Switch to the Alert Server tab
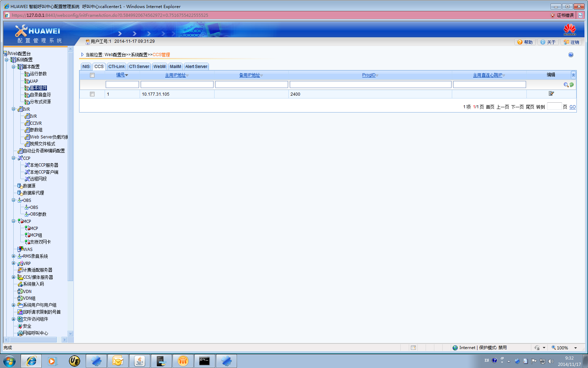The height and width of the screenshot is (368, 588). [196, 67]
